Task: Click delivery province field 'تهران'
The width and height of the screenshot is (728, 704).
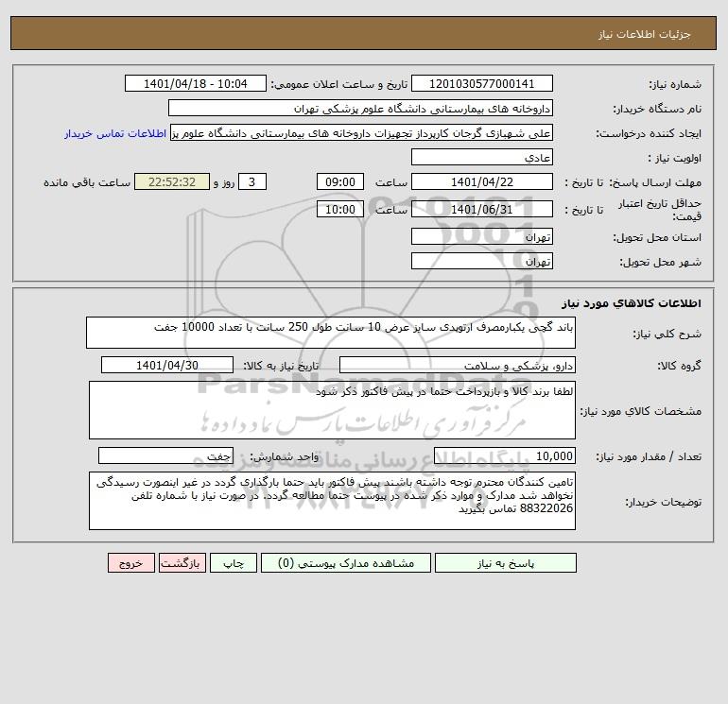Action: tap(482, 236)
